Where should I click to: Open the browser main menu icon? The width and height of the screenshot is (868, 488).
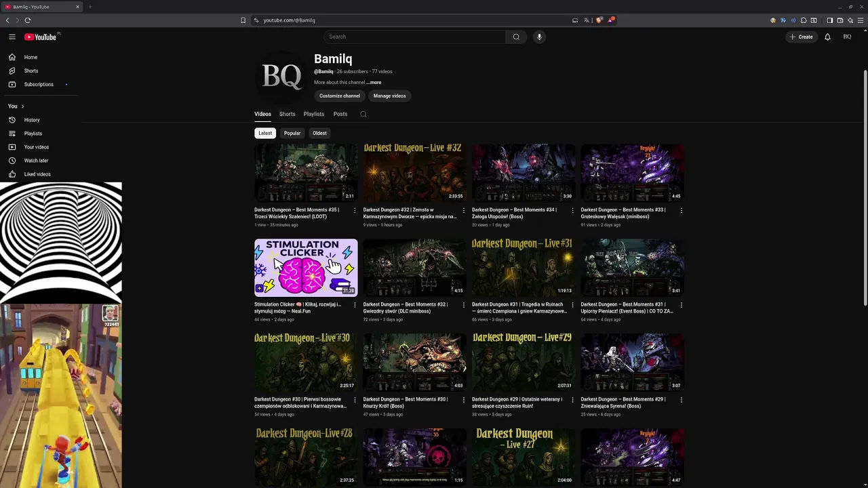point(861,20)
